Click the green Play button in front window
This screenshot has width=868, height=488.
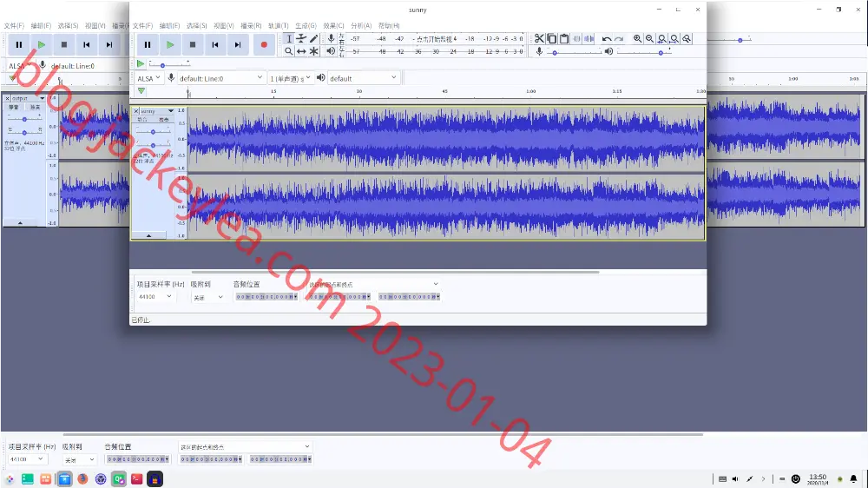tap(170, 44)
